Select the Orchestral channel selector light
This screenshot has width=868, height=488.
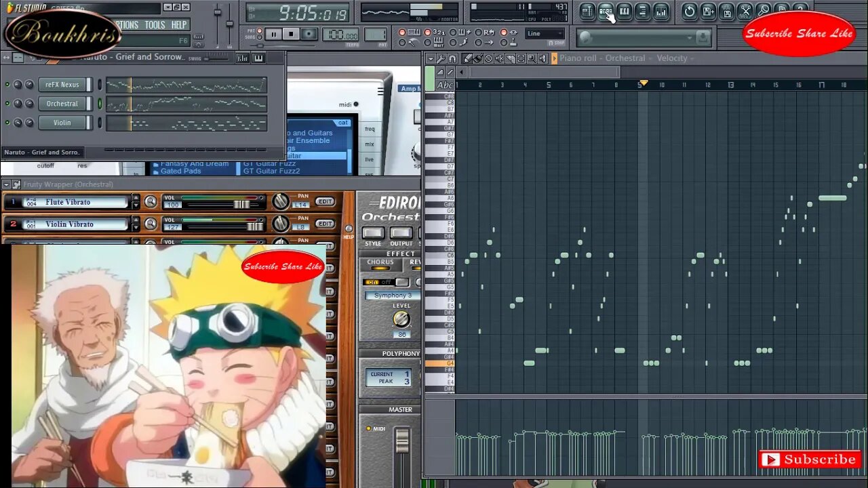[100, 104]
